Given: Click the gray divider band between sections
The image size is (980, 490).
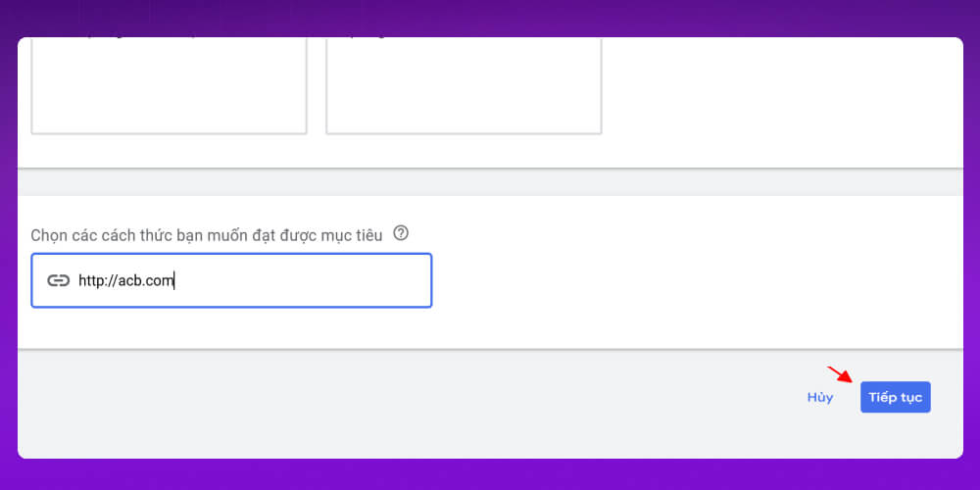Looking at the screenshot, I should coord(490,182).
